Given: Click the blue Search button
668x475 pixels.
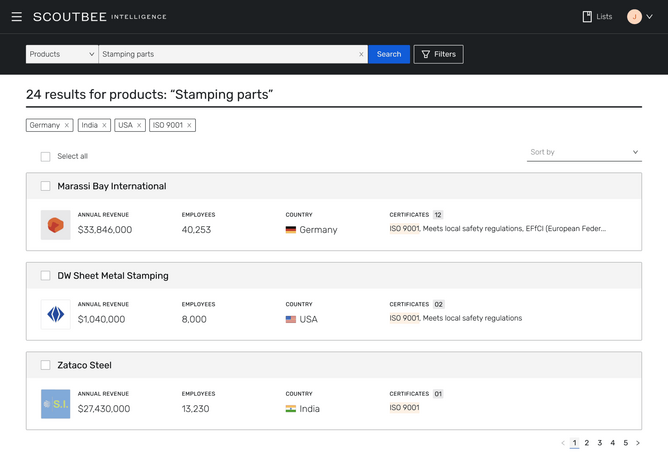Looking at the screenshot, I should coord(389,54).
